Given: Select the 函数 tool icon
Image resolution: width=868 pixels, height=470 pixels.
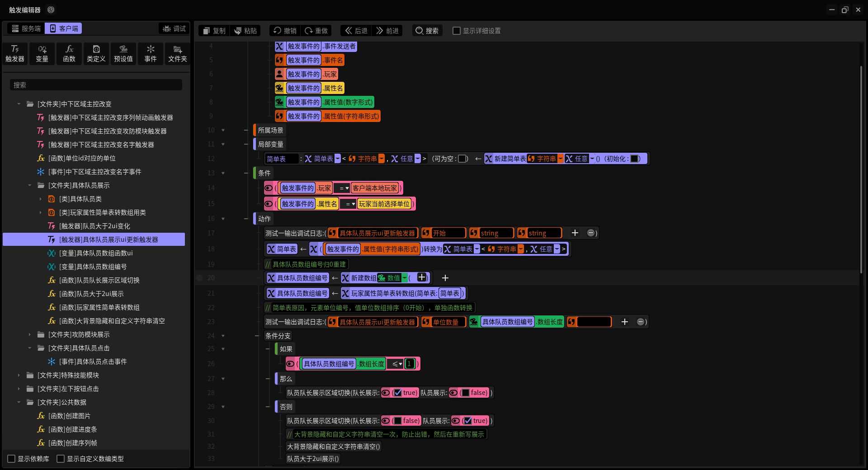Looking at the screenshot, I should (x=69, y=54).
